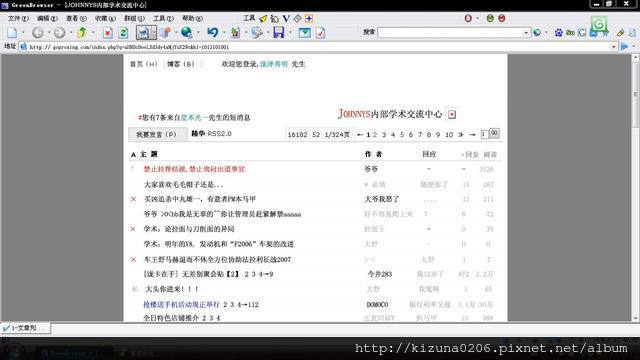This screenshot has width=640, height=360.
Task: Open thread 大家喜欢毛毛帽子还是...
Action: click(x=184, y=184)
